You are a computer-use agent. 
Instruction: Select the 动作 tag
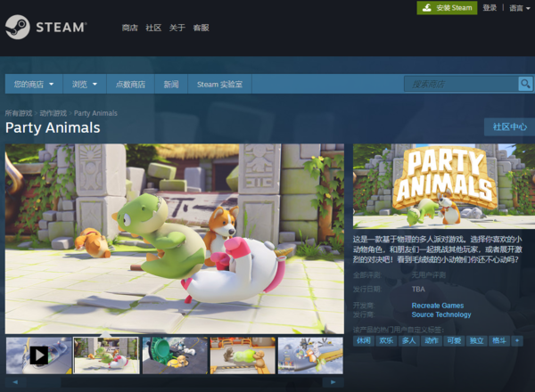click(432, 340)
